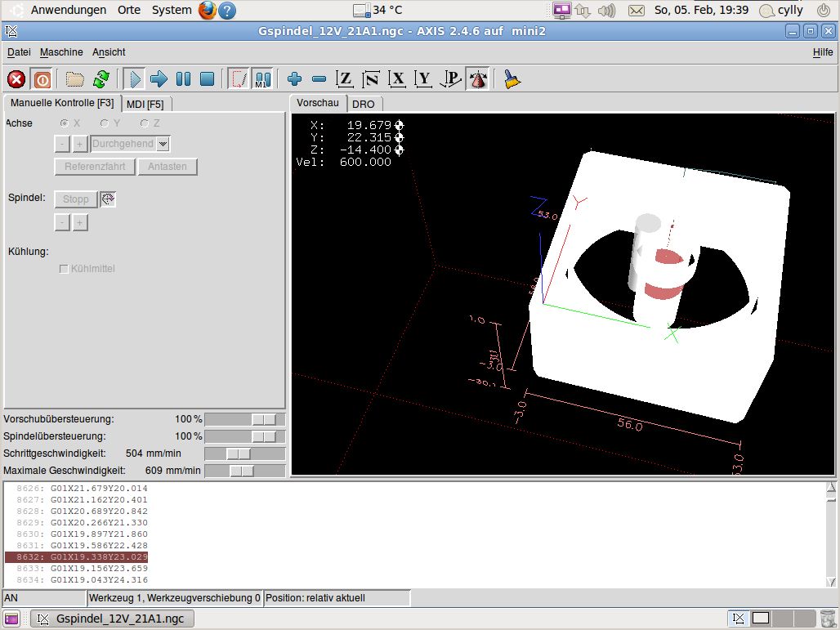
Task: Switch preview to perspective P view
Action: click(x=450, y=79)
